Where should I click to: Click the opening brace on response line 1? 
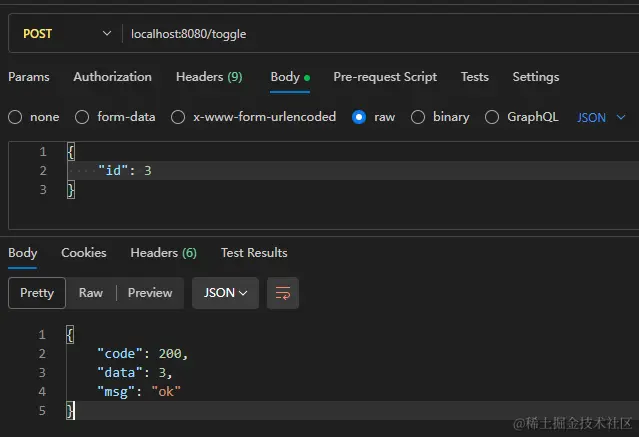coord(70,335)
